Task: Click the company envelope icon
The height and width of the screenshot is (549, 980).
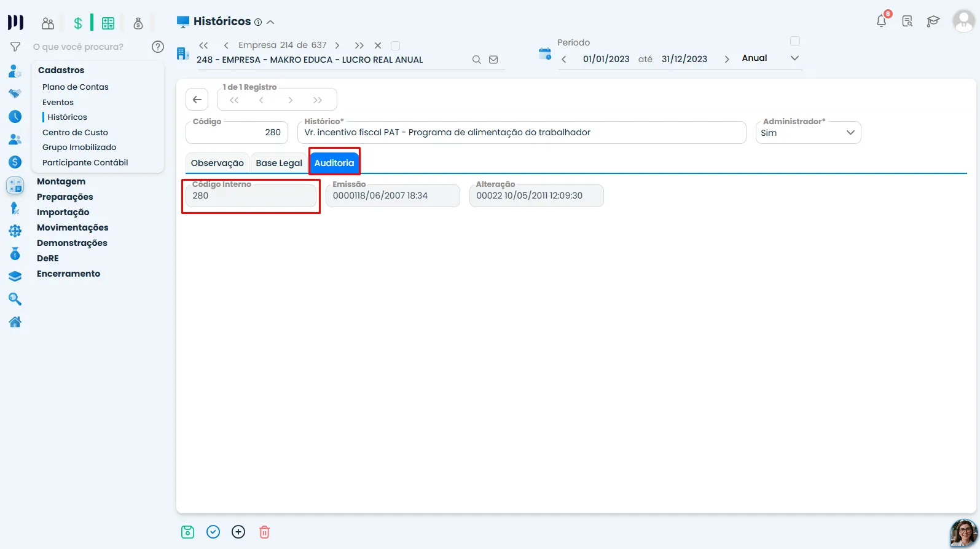Action: (x=493, y=60)
